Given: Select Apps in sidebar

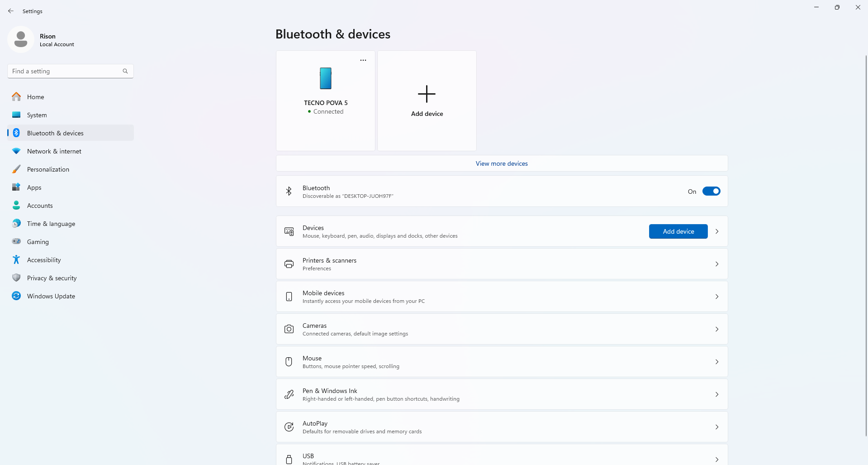Looking at the screenshot, I should pos(71,187).
